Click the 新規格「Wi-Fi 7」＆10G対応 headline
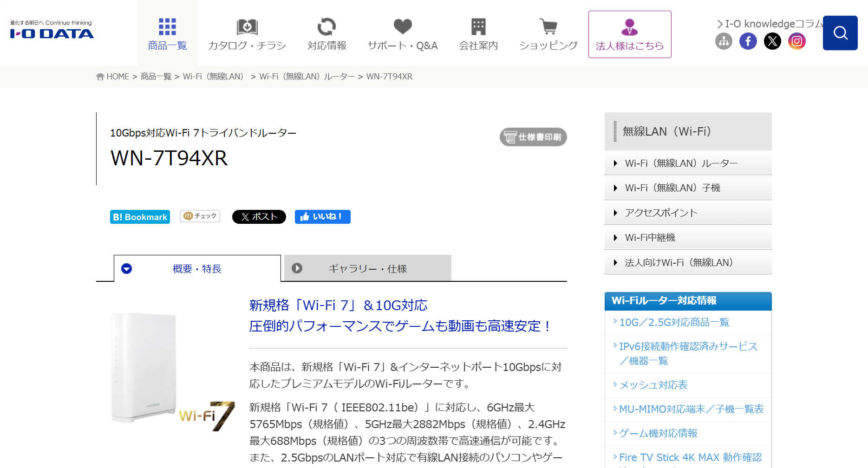 339,305
